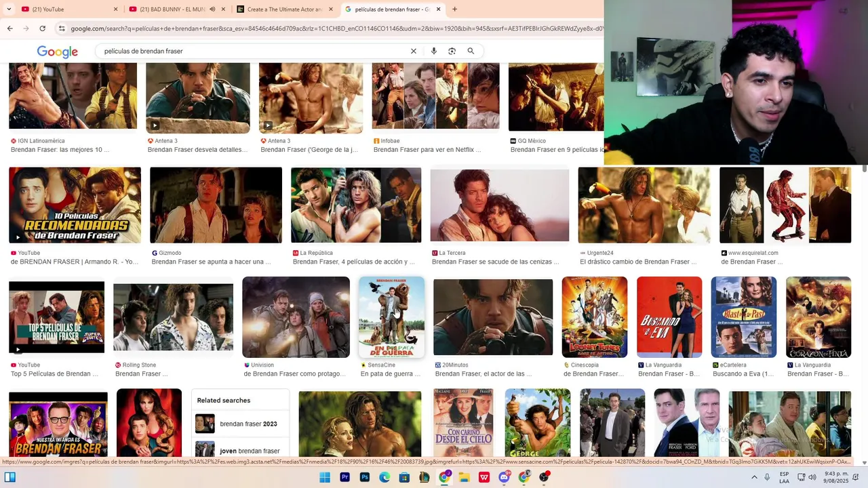Image resolution: width=868 pixels, height=488 pixels.
Task: Open IGN Latinoamérica result link
Action: pyautogui.click(x=60, y=150)
